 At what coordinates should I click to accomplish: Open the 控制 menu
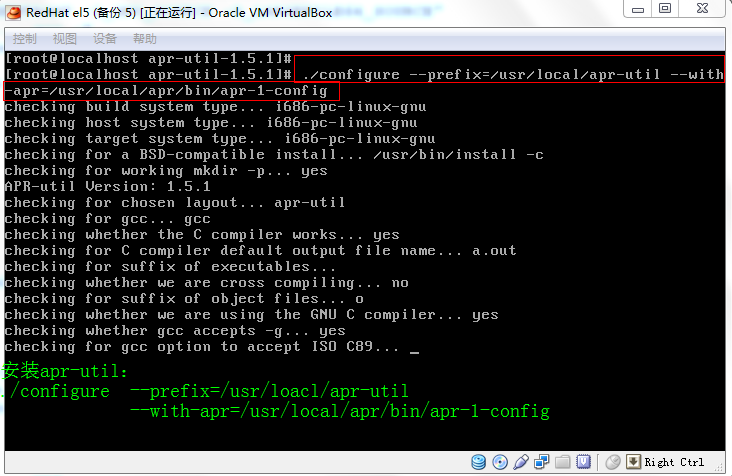tap(24, 39)
